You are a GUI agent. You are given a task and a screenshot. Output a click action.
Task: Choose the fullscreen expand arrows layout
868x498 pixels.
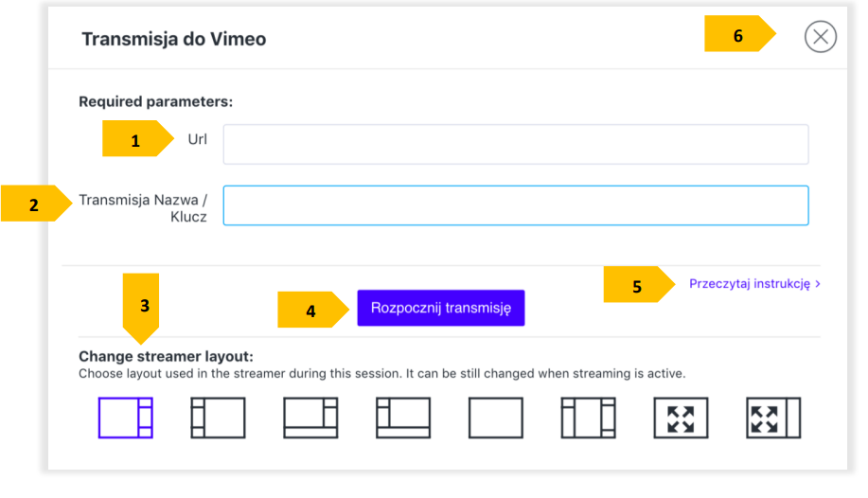point(681,418)
